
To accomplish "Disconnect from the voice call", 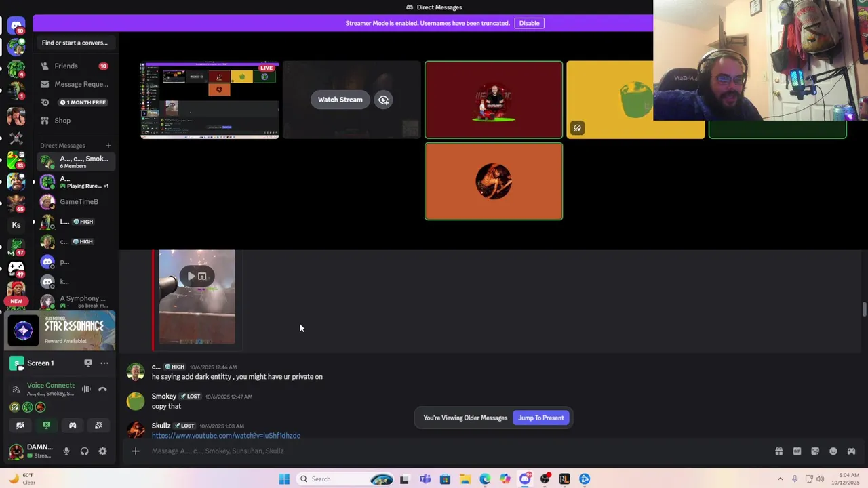I will point(102,389).
